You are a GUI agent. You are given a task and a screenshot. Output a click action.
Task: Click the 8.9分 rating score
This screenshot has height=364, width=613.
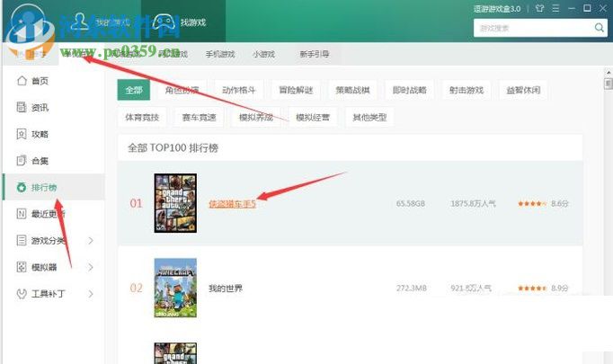click(x=559, y=289)
